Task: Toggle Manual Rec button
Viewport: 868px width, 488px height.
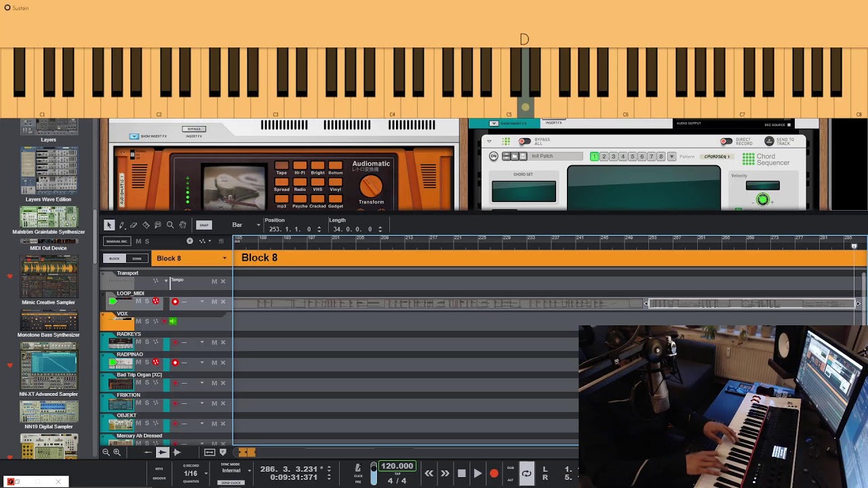Action: point(117,241)
